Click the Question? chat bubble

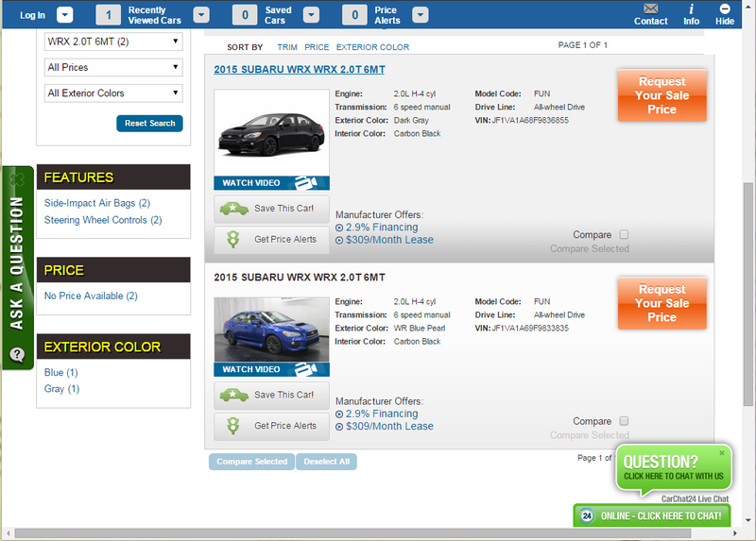(x=674, y=468)
